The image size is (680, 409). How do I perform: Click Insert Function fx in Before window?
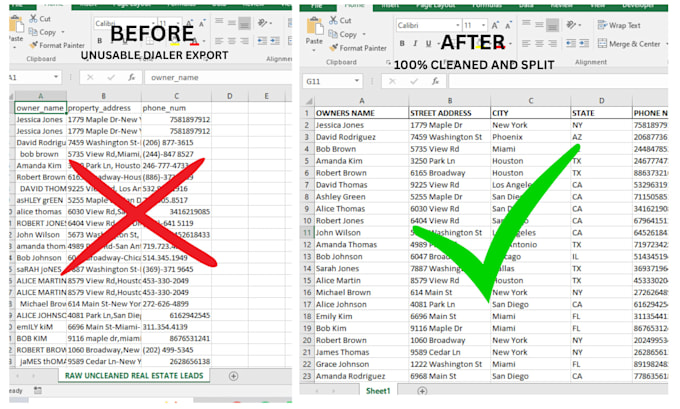tap(132, 77)
